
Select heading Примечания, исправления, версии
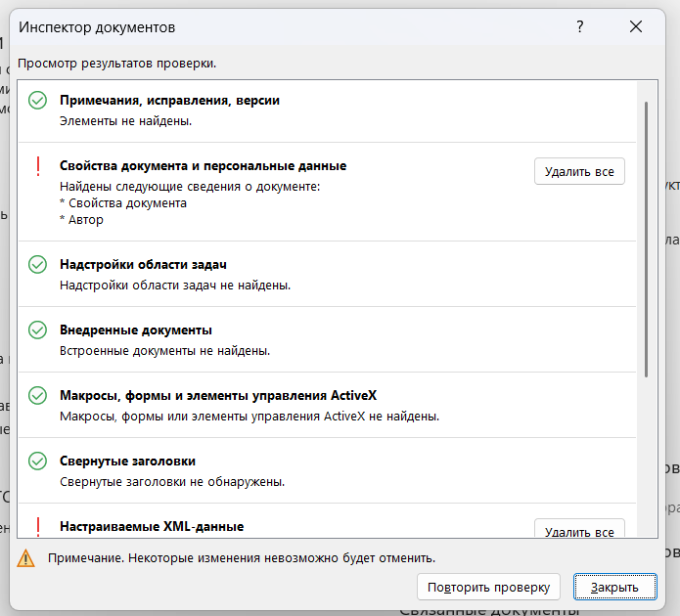click(x=169, y=101)
